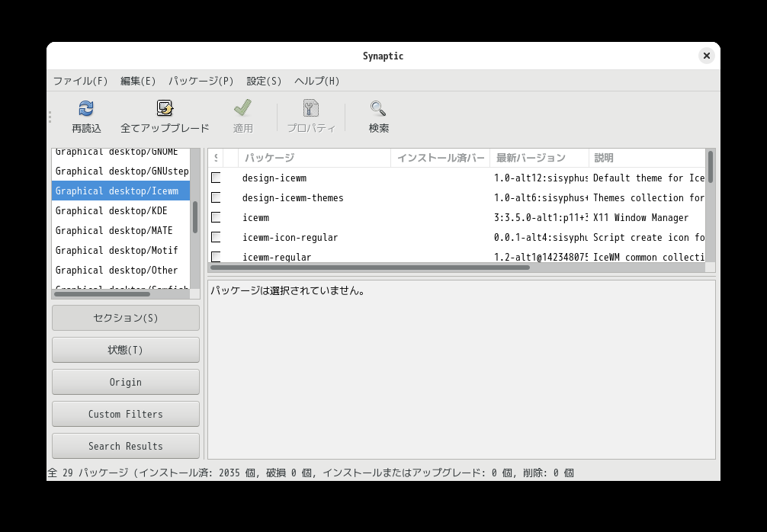Toggle the status checkbox for design-icewm-themes
This screenshot has width=767, height=532.
click(x=216, y=197)
